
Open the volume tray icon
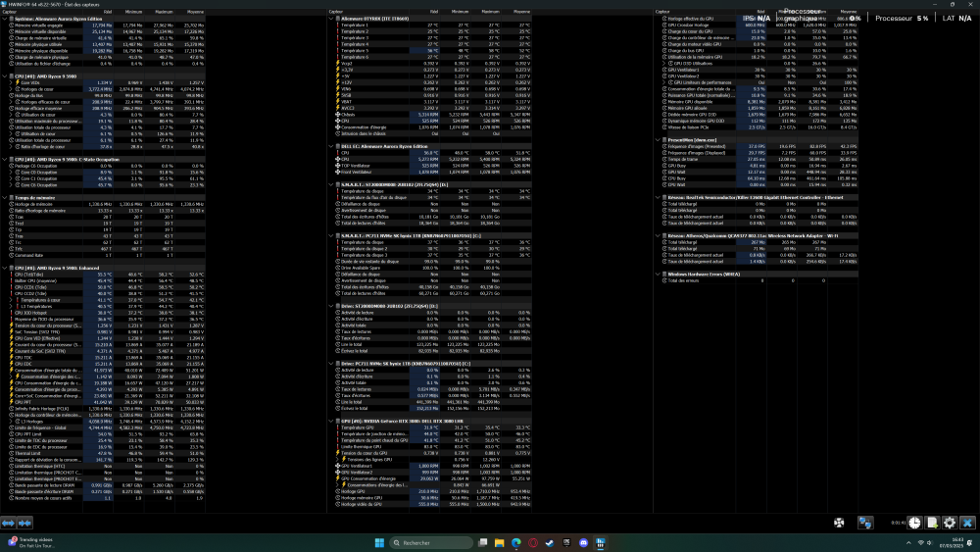tap(929, 542)
